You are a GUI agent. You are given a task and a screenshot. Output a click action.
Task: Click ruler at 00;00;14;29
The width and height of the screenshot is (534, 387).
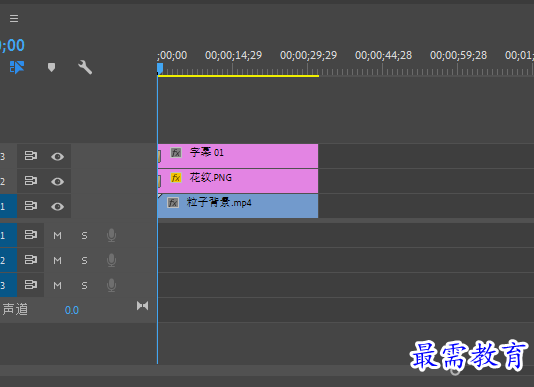point(233,55)
